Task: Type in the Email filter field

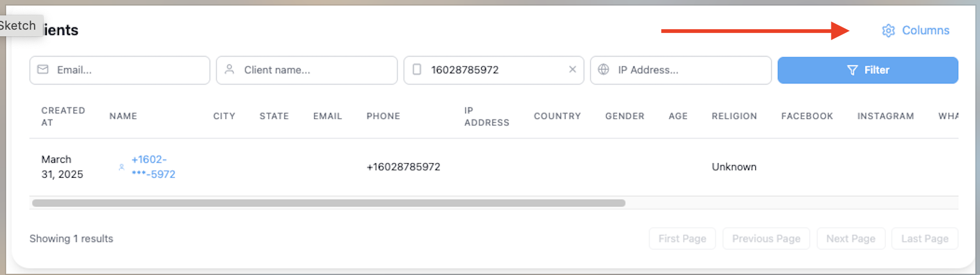Action: (129, 70)
